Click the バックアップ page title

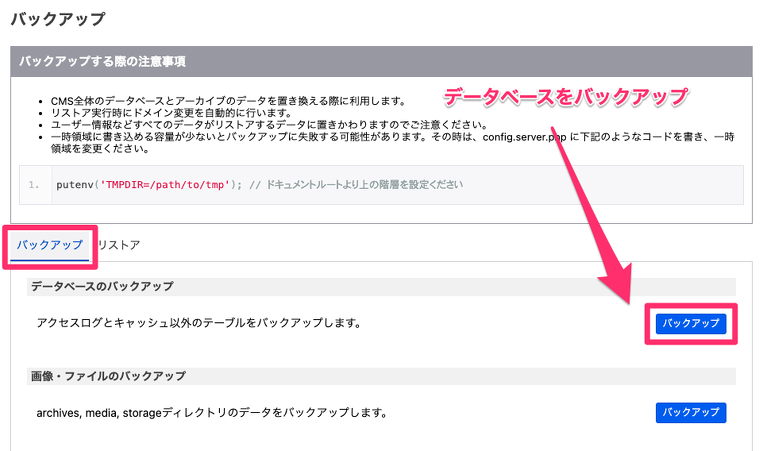coord(56,19)
